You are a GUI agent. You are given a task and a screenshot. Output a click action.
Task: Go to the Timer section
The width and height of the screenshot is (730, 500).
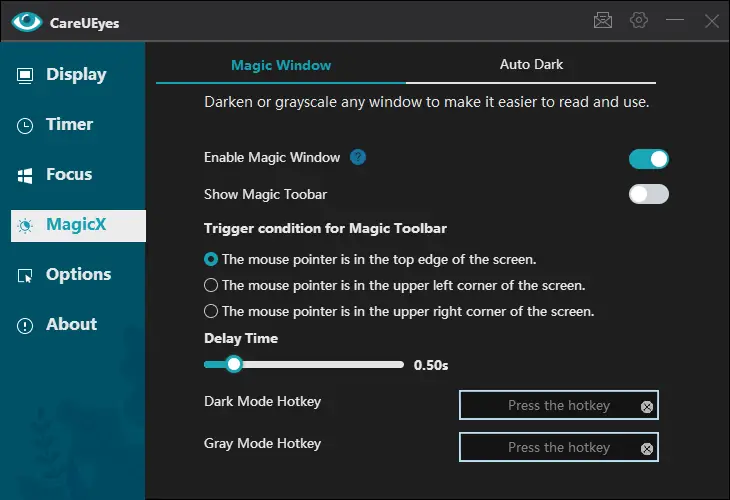click(78, 125)
